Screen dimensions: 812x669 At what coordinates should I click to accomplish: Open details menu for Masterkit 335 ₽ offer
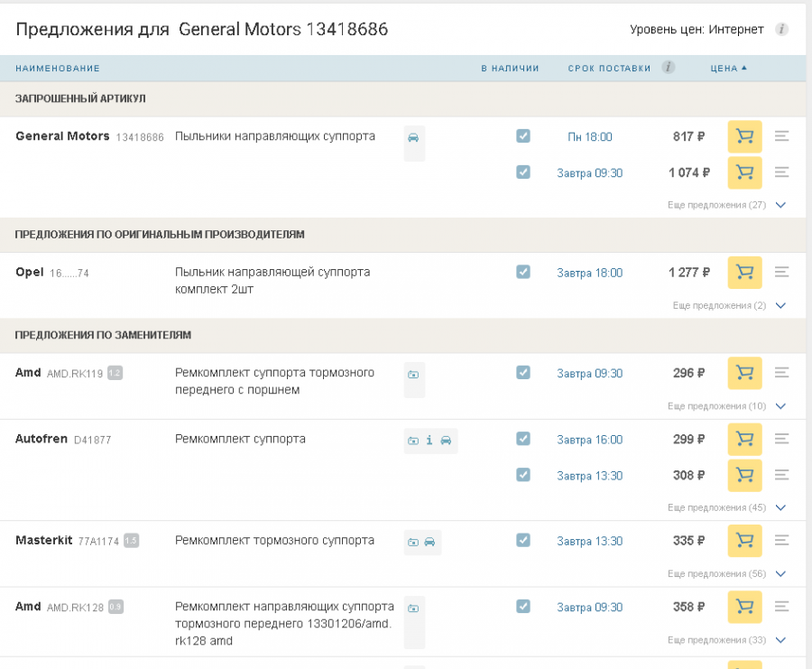781,541
